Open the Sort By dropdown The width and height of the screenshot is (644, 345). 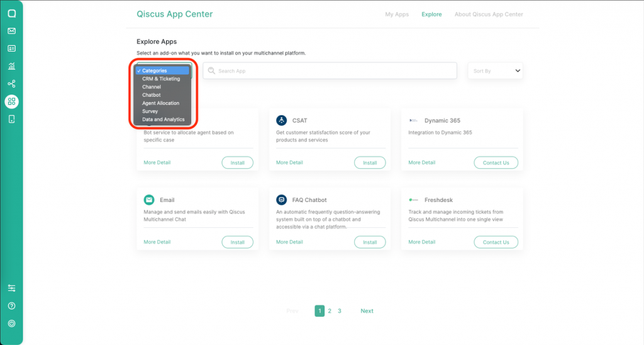(x=496, y=71)
